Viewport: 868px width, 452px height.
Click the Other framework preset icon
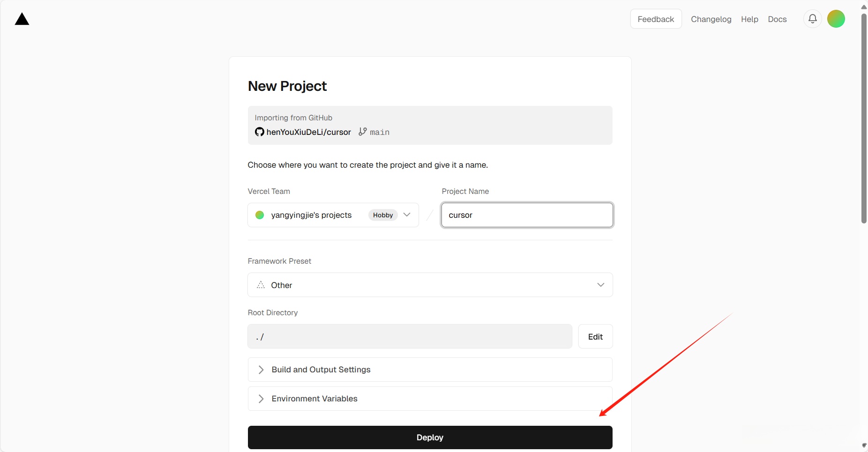261,285
